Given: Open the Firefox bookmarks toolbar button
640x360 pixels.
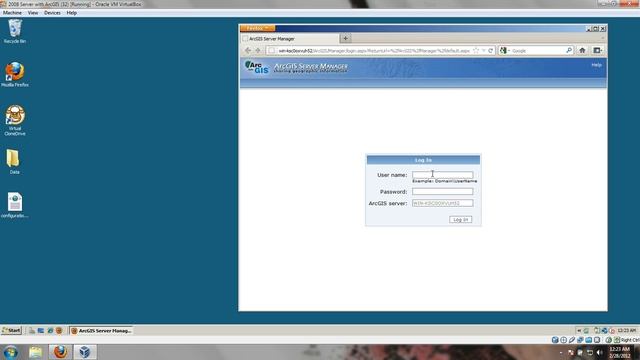Looking at the screenshot, I should [x=597, y=50].
